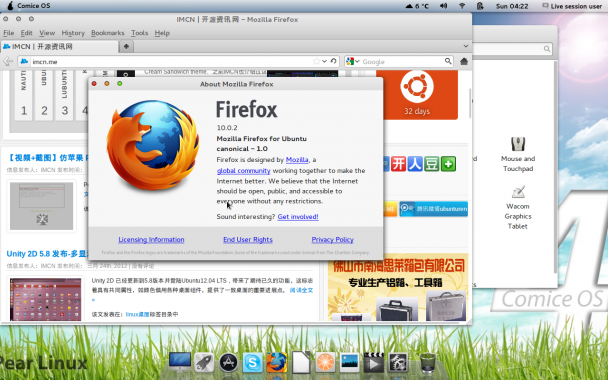Viewport: 608px width, 380px height.
Task: Click the volume icon in top panel
Action: pyautogui.click(x=443, y=6)
